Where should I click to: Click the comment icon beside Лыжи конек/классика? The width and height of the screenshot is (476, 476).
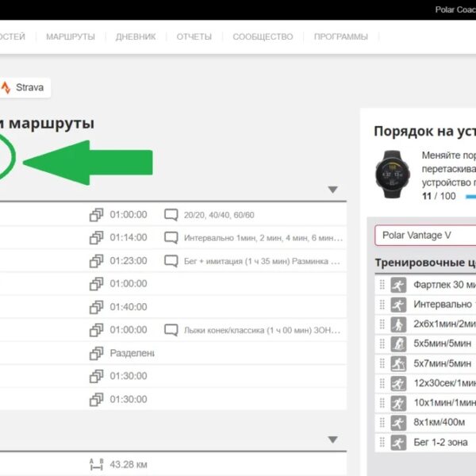click(171, 330)
